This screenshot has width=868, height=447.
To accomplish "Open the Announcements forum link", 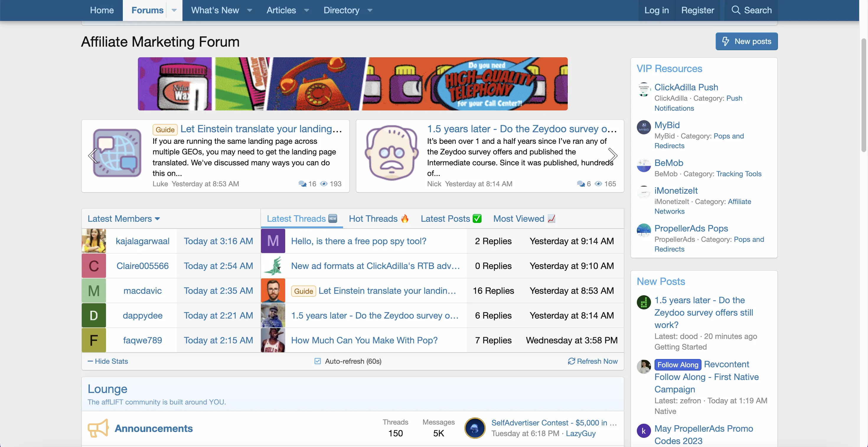I will click(x=154, y=428).
